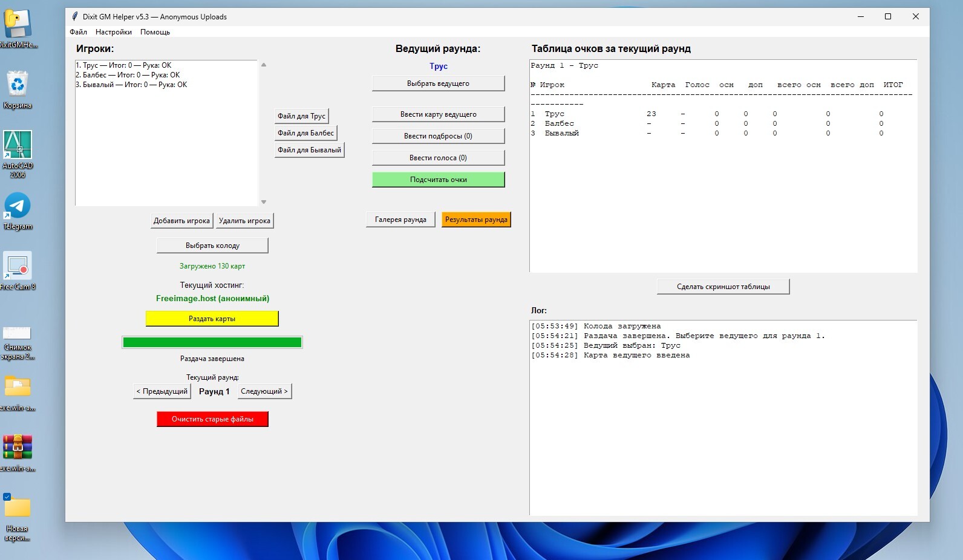The width and height of the screenshot is (963, 560).
Task: Click 'Удалить игрока' button
Action: pos(244,221)
